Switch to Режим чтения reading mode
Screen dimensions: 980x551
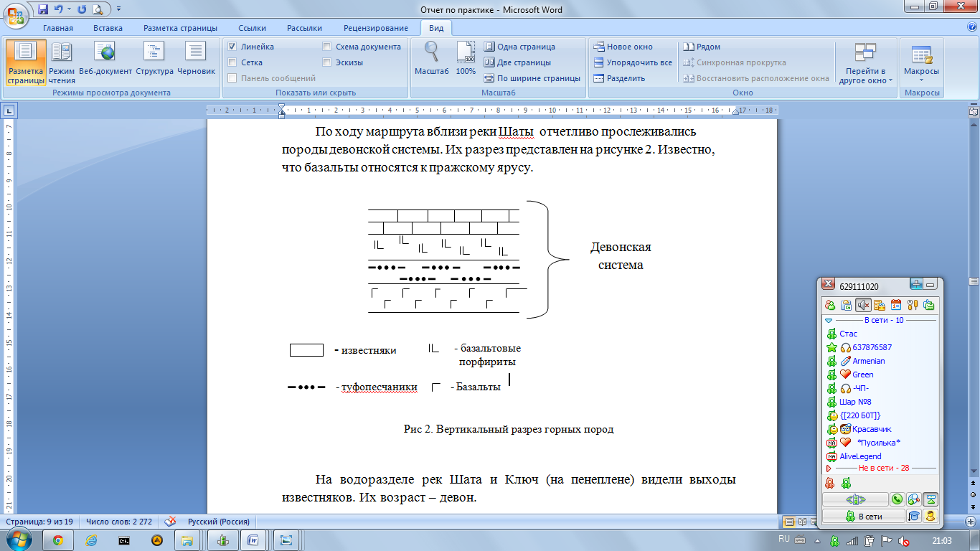click(62, 62)
